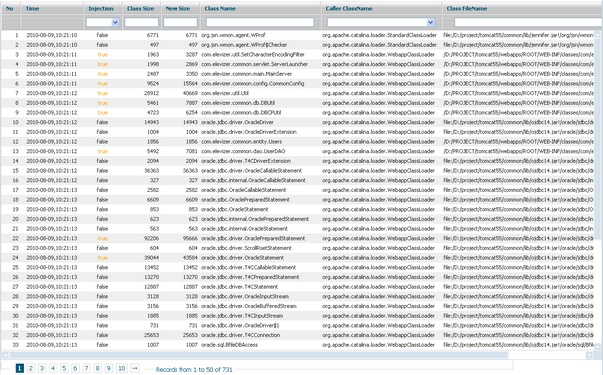Image resolution: width=603 pixels, height=375 pixels.
Task: Open the Injection filter dropdown
Action: tap(115, 22)
